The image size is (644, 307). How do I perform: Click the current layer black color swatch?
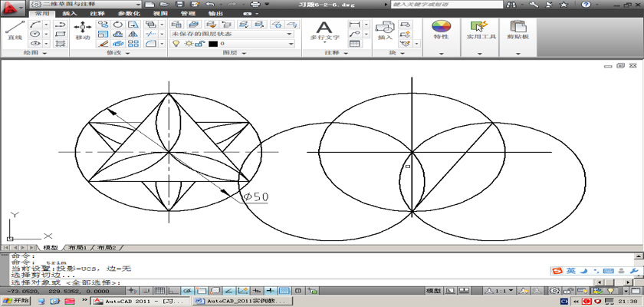pyautogui.click(x=212, y=44)
